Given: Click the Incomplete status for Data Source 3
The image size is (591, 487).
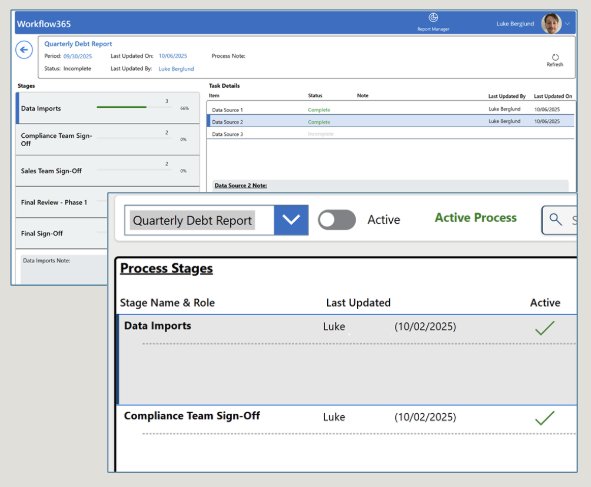Looking at the screenshot, I should [x=320, y=134].
